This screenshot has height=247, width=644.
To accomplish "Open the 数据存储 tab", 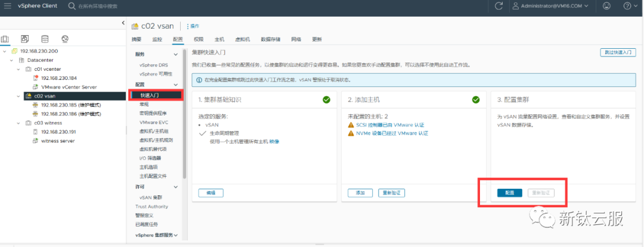I will point(270,39).
